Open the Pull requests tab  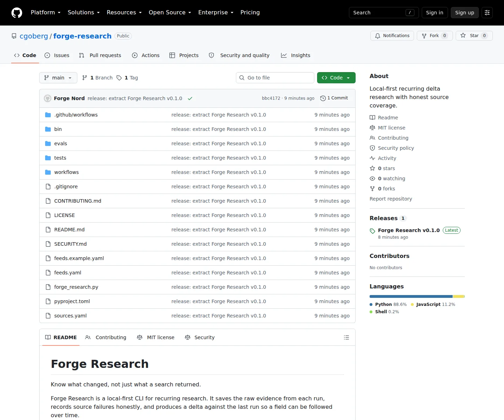tap(100, 55)
